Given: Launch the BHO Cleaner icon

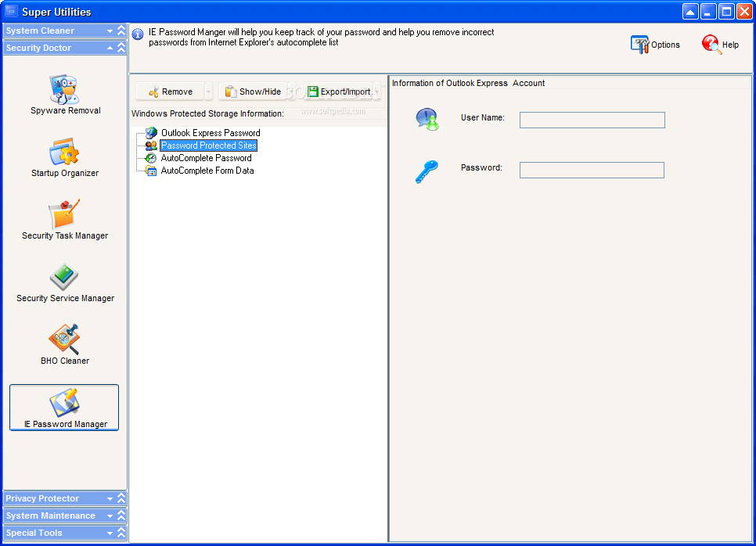Looking at the screenshot, I should (64, 339).
